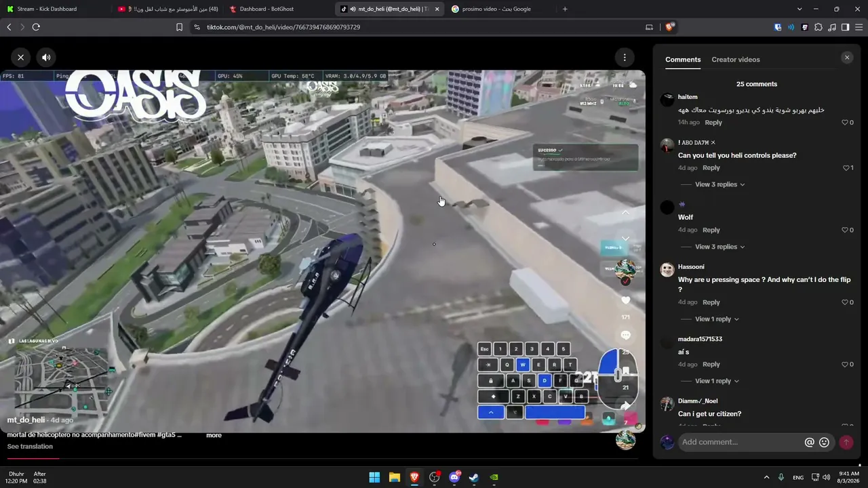This screenshot has width=868, height=488.
Task: Go back in browser history
Action: pos(9,27)
